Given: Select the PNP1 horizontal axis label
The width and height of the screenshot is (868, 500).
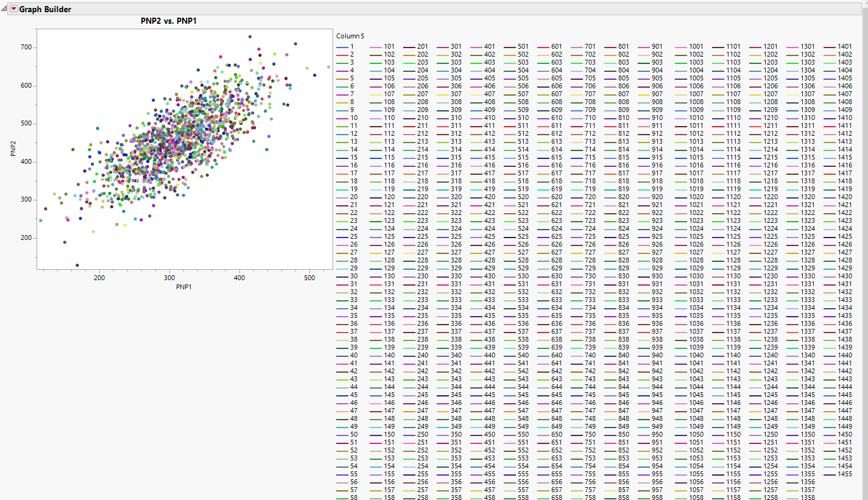Looking at the screenshot, I should pos(185,286).
